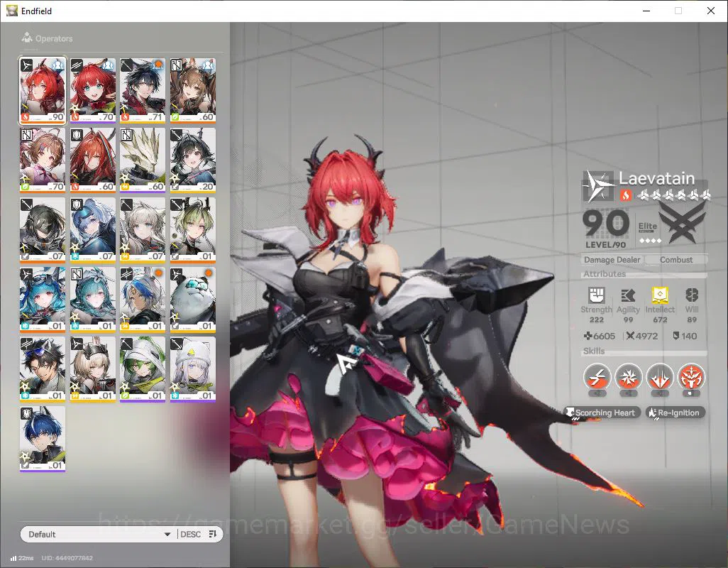Image resolution: width=728 pixels, height=568 pixels.
Task: Select the green-haired hooded operator card
Action: click(x=143, y=369)
